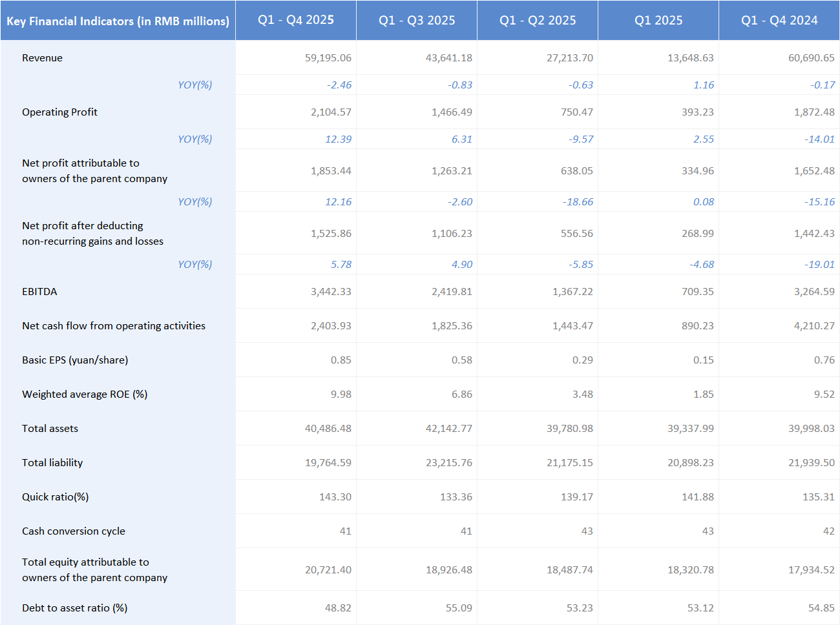The image size is (840, 625).
Task: Select the Basic EPS (yuan/share) row label
Action: pyautogui.click(x=75, y=360)
